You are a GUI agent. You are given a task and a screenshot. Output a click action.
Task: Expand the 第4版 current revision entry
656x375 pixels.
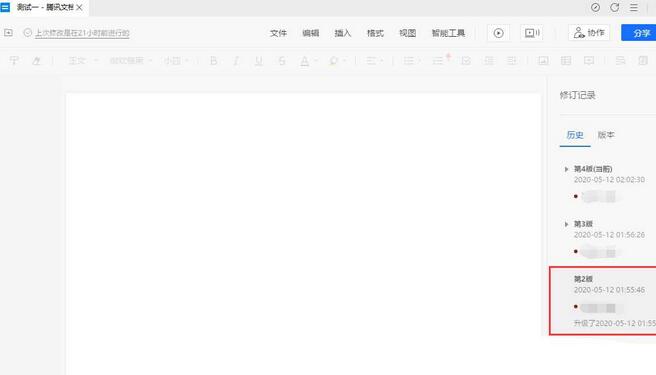[566, 169]
